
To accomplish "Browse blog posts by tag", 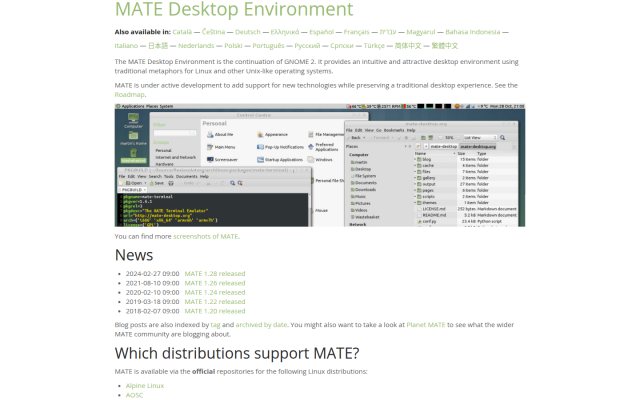I will click(x=215, y=325).
